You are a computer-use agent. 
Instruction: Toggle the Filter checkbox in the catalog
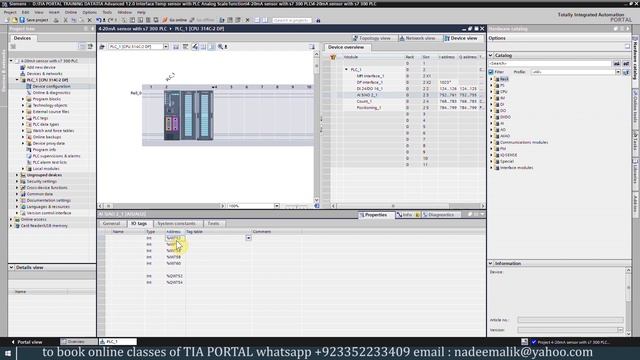(491, 72)
